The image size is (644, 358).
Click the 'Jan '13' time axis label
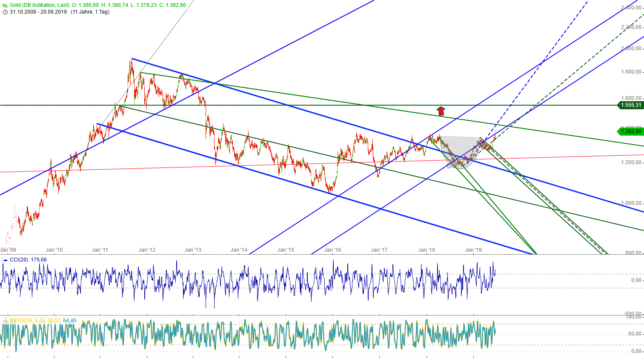point(193,250)
